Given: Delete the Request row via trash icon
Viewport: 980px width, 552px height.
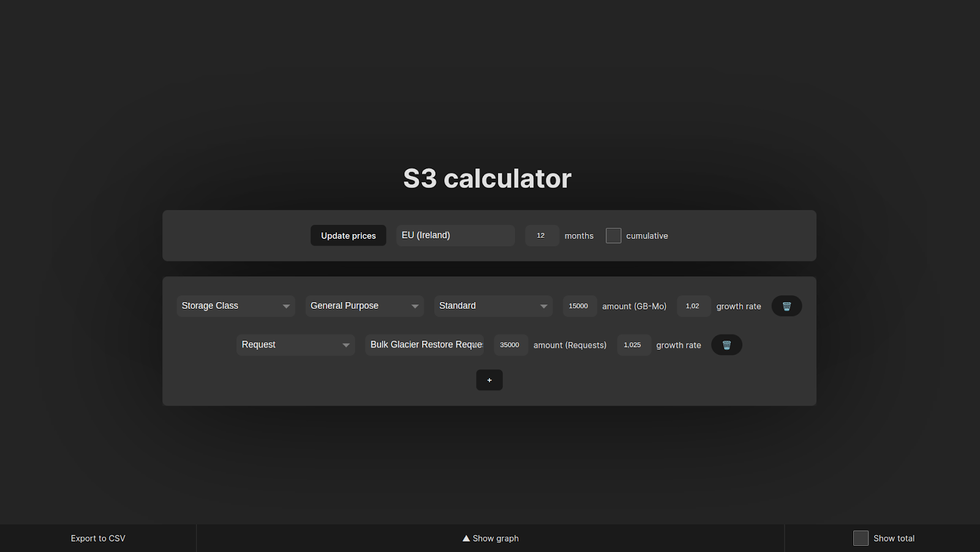Looking at the screenshot, I should coord(726,345).
